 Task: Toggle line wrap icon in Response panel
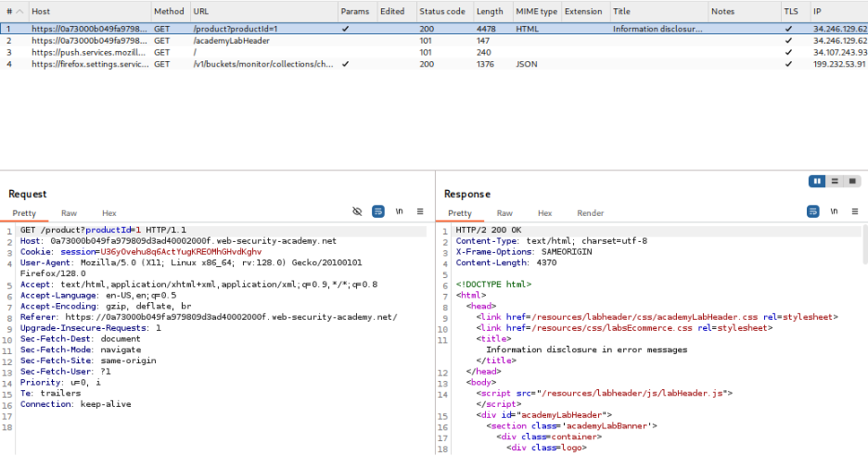[813, 211]
